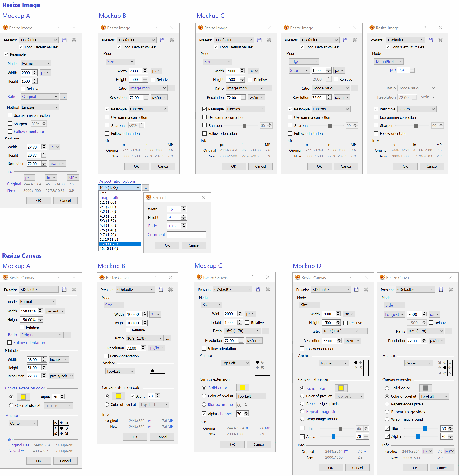Image resolution: width=459 pixels, height=476 pixels.
Task: Toggle the 'Alpha channel' checkbox
Action: (x=204, y=414)
